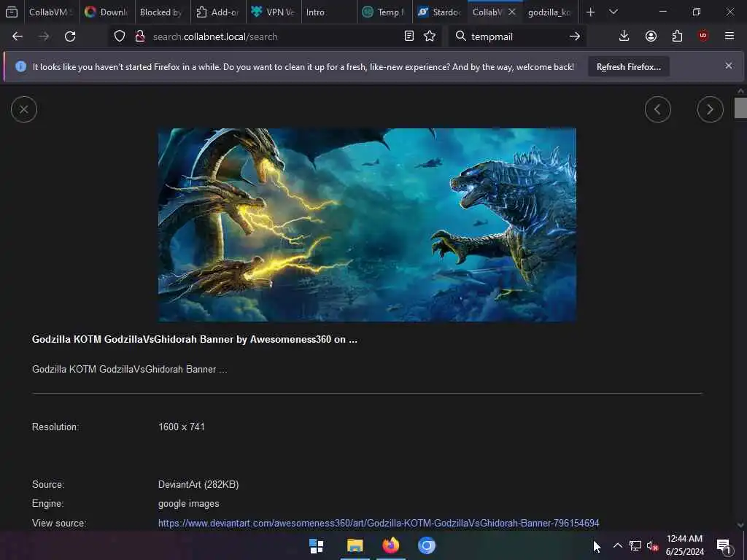Select the DeviantArt (282KB) source text
Viewport: 747px width, 560px height.
[198, 484]
